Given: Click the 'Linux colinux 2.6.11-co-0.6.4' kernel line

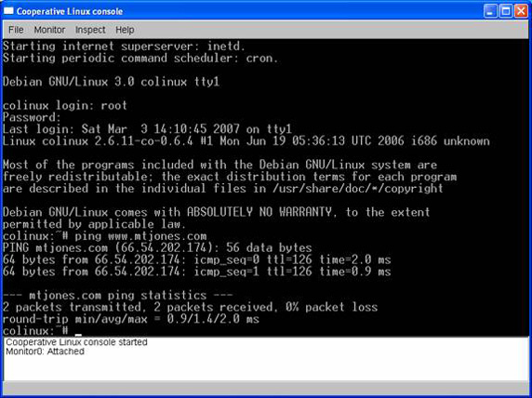Looking at the screenshot, I should (x=246, y=141).
